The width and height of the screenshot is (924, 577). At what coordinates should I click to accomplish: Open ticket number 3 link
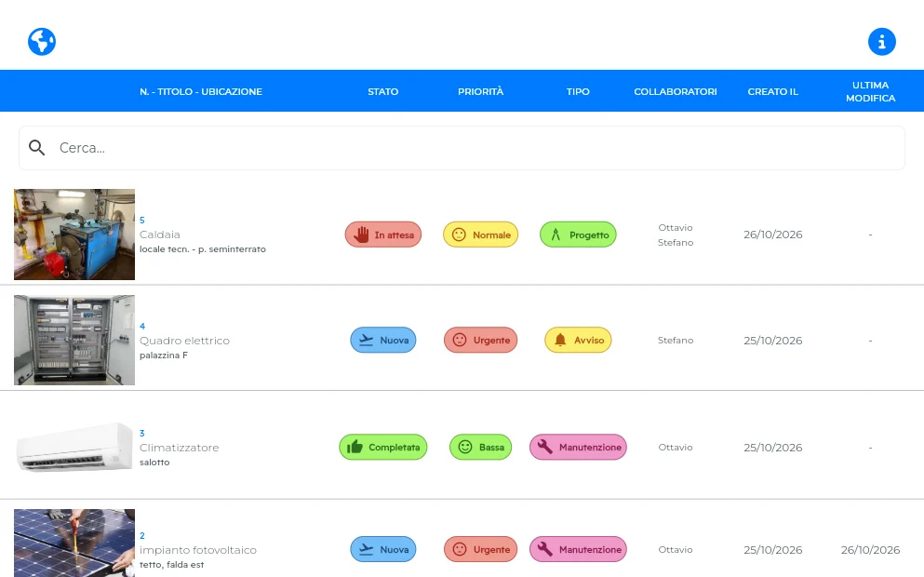142,433
